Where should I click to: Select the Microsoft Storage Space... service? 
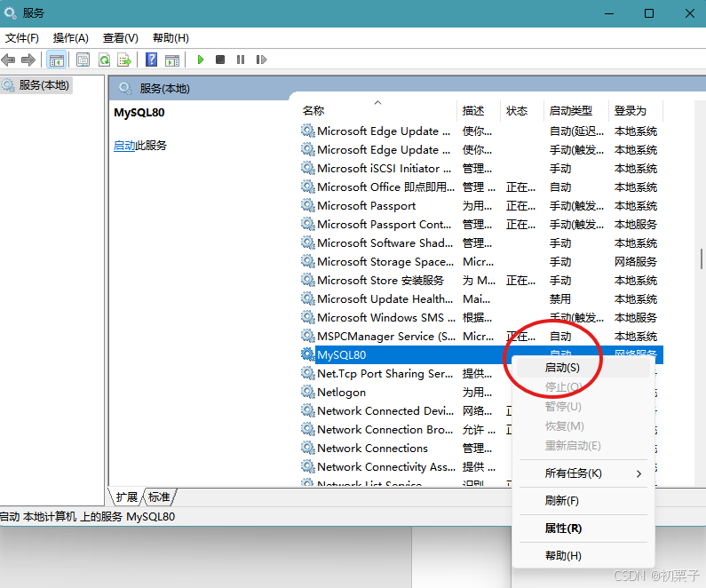pos(481,262)
